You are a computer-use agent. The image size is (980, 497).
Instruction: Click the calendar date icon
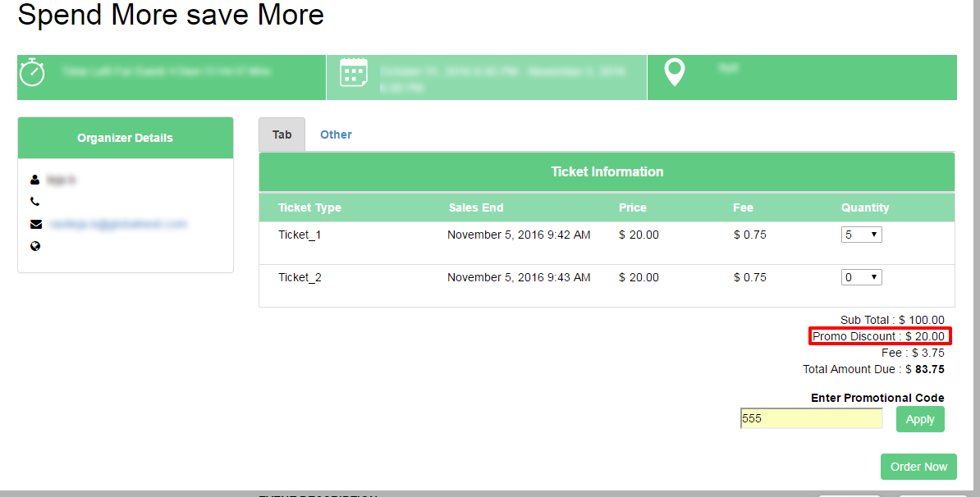[x=354, y=72]
